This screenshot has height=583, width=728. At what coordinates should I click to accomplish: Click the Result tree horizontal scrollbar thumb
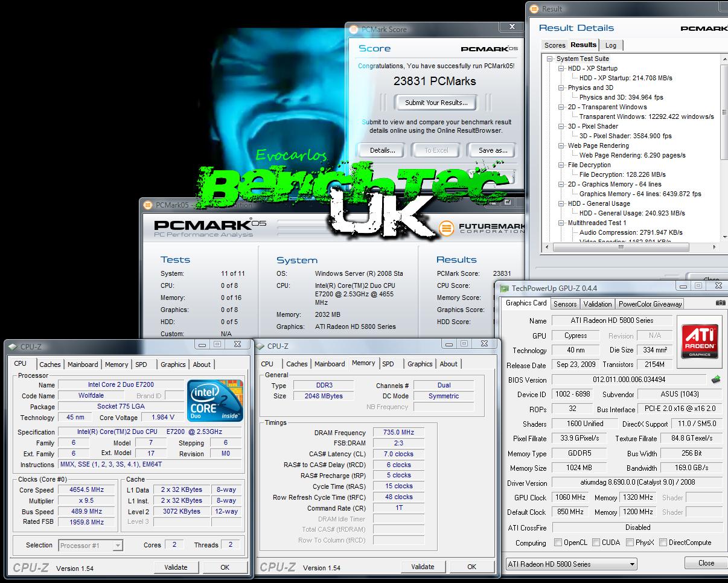coord(621,247)
